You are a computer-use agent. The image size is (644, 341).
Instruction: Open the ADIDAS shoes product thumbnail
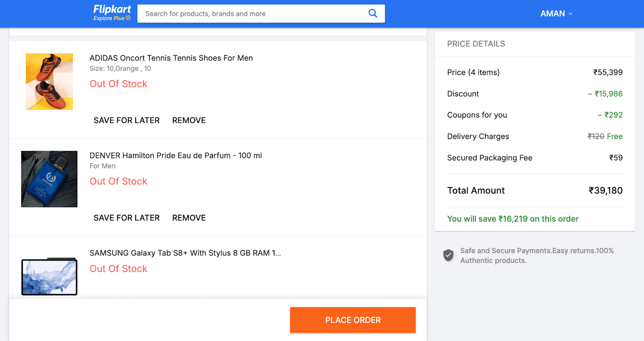pyautogui.click(x=49, y=81)
